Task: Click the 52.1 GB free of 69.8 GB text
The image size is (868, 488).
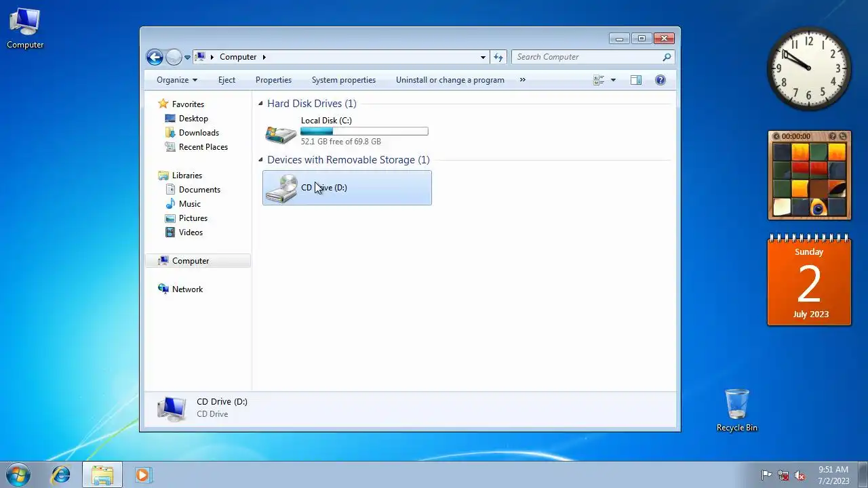Action: [341, 142]
